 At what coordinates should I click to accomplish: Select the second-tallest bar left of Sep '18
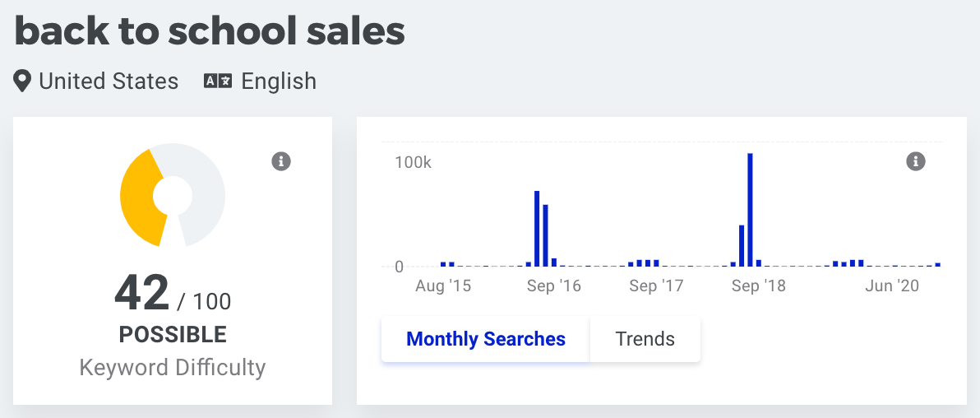click(742, 246)
